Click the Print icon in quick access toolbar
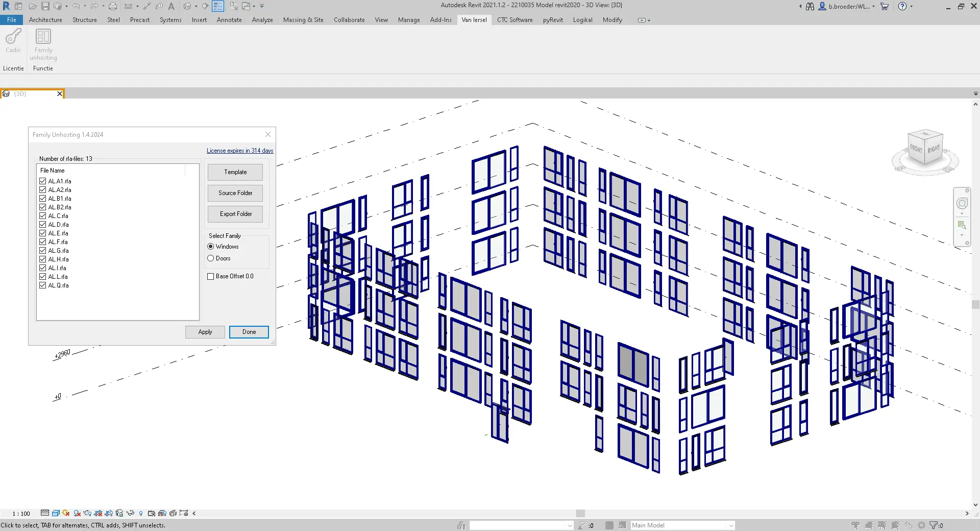 pyautogui.click(x=113, y=6)
